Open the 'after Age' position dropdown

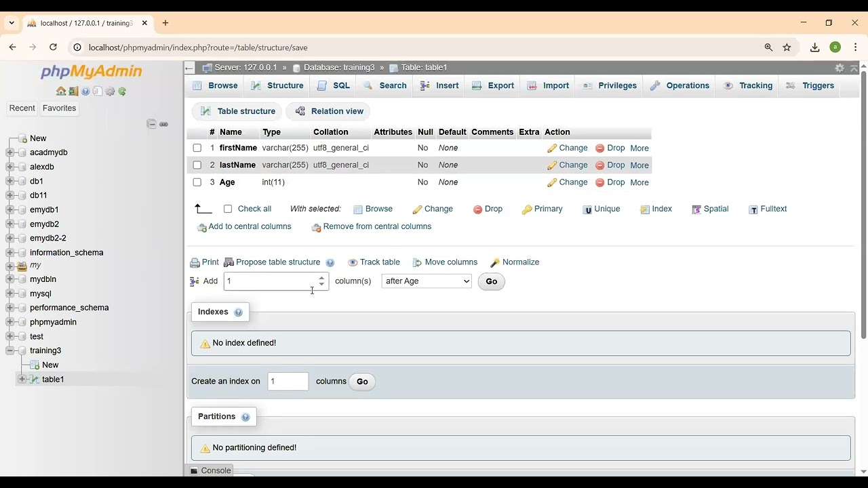click(x=427, y=281)
